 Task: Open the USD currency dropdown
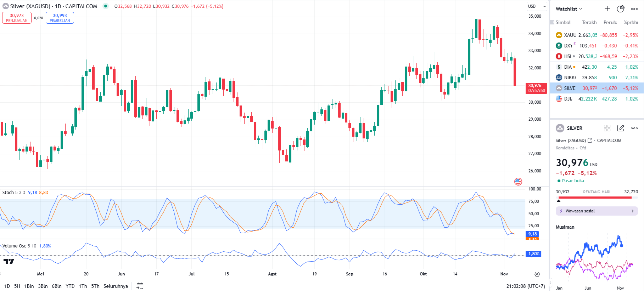pos(536,6)
